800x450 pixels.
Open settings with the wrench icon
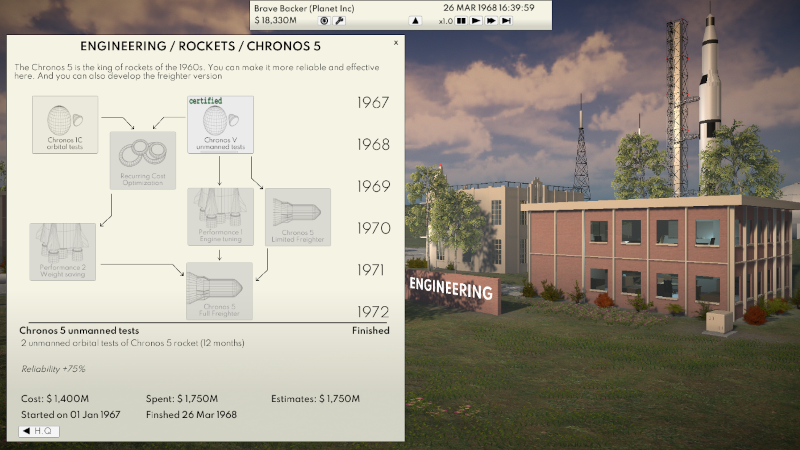tap(338, 20)
